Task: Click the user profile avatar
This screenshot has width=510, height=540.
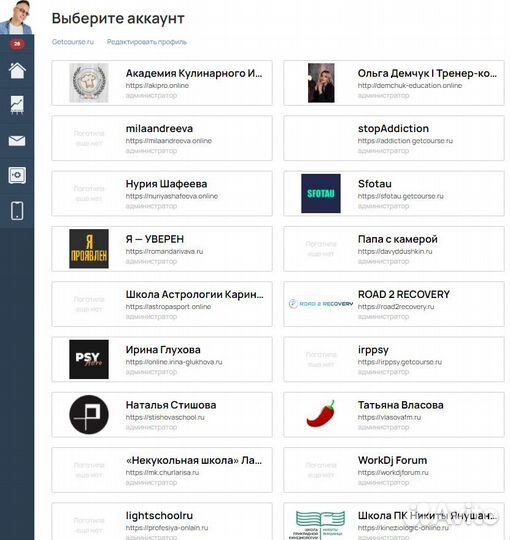Action: (x=17, y=17)
